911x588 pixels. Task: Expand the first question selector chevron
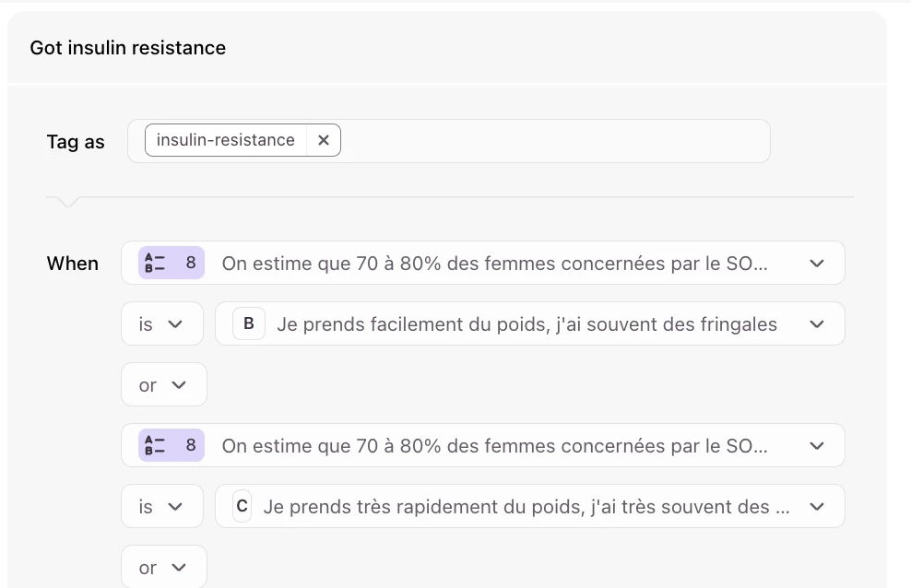coord(816,264)
